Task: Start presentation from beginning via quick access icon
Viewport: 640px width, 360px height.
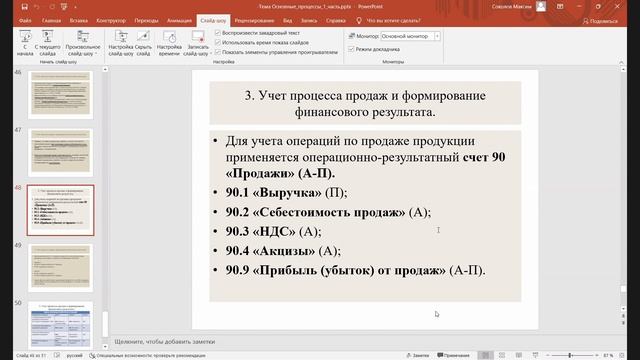Action: (x=64, y=7)
